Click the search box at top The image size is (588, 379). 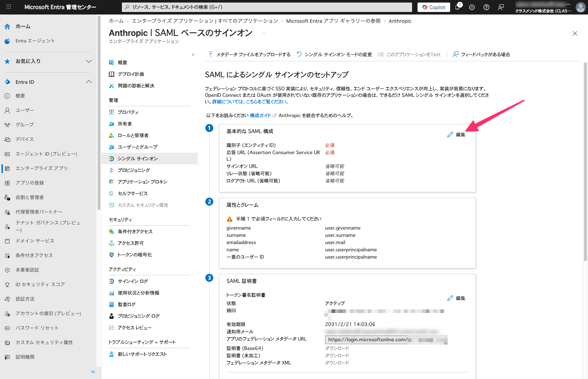click(267, 7)
